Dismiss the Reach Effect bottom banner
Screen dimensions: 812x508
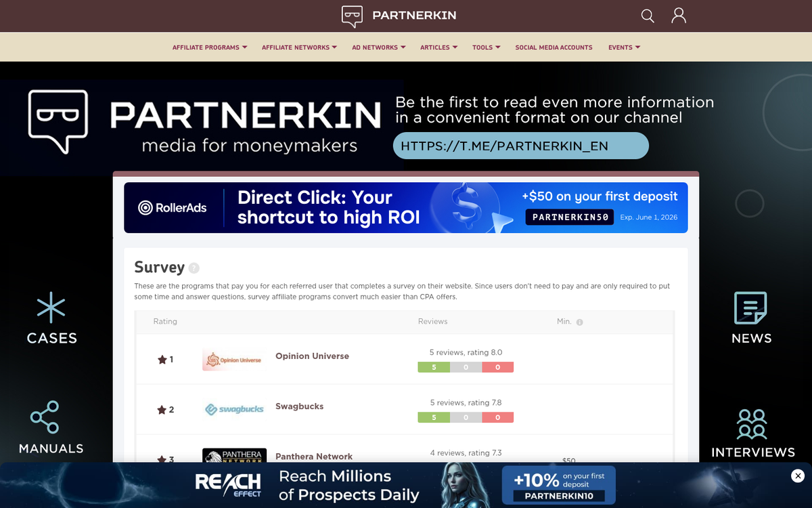797,475
